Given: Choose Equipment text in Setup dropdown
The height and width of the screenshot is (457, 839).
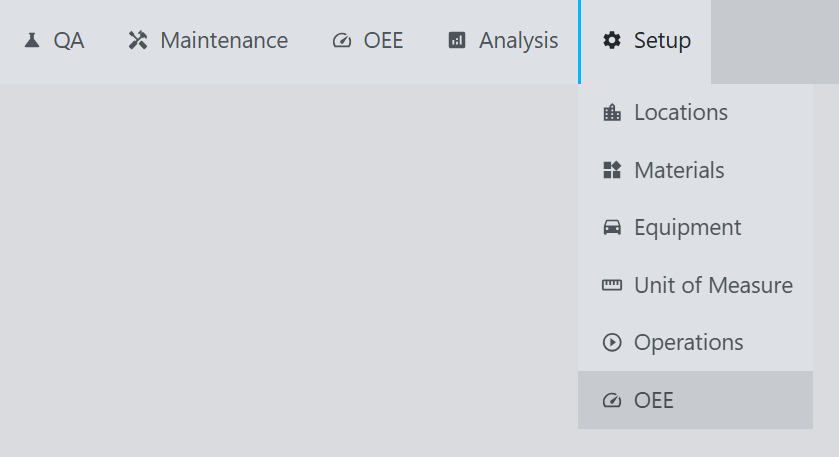Looking at the screenshot, I should click(x=688, y=228).
